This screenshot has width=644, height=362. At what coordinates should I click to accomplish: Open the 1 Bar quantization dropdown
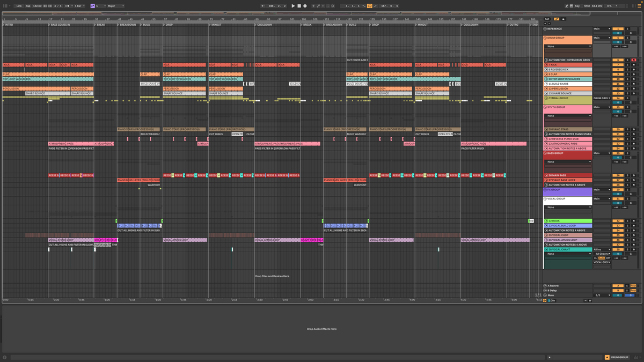[x=79, y=5]
